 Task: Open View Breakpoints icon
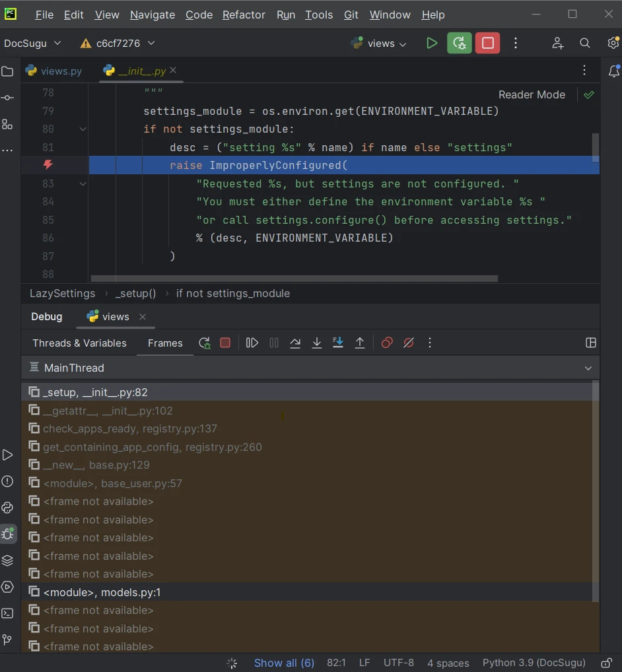387,343
